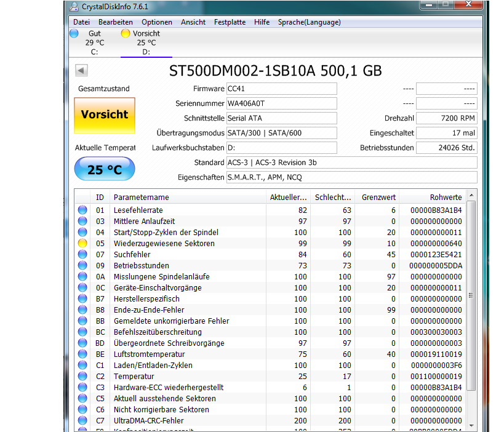Click the status icon for Gemeldete unkorrigierbare Fehler

[x=82, y=321]
